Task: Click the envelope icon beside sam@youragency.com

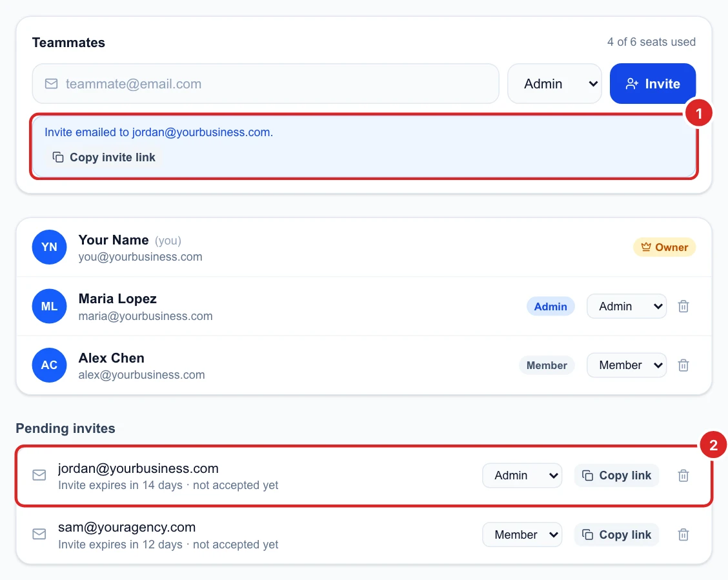Action: point(39,534)
